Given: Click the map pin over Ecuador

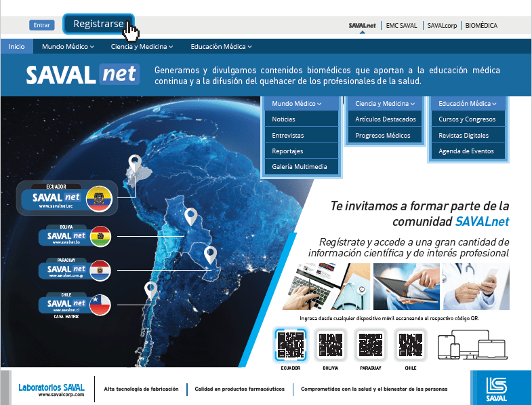Looking at the screenshot, I should 136,163.
